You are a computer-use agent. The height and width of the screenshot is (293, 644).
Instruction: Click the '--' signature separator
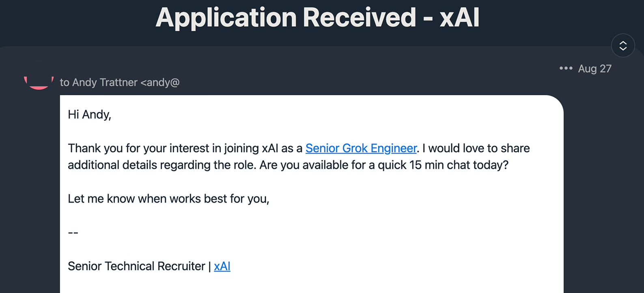pyautogui.click(x=73, y=233)
